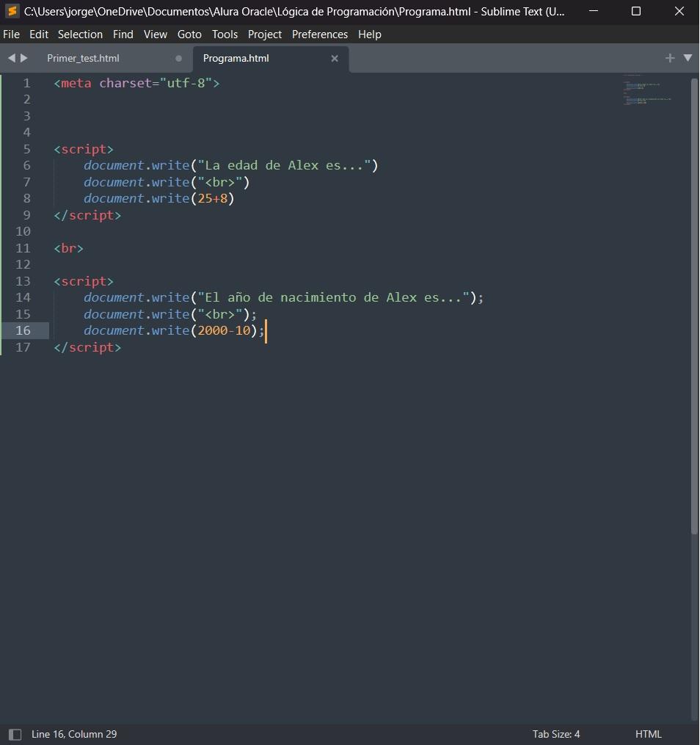Click the left tab navigation arrow

click(12, 58)
